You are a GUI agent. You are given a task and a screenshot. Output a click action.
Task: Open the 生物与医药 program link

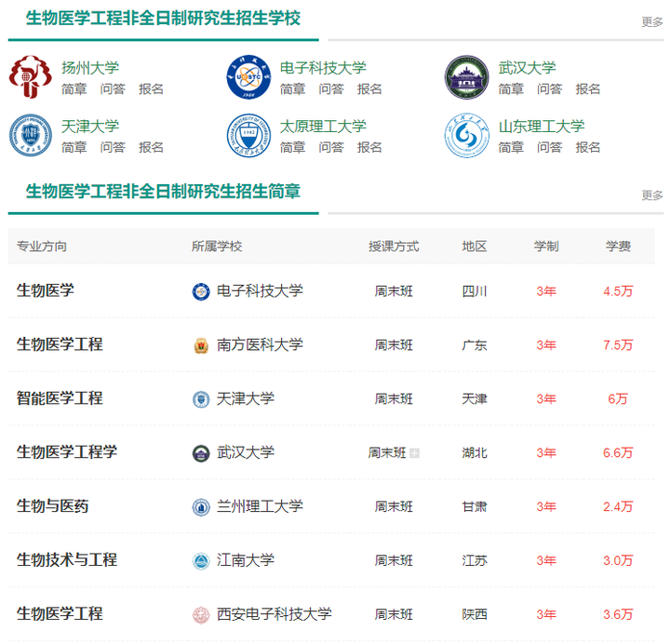coord(53,506)
